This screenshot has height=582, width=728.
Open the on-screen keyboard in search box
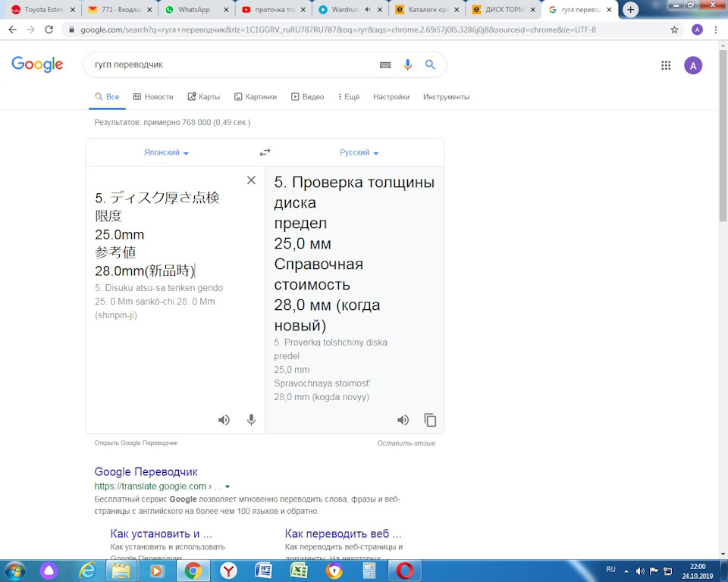click(x=385, y=65)
